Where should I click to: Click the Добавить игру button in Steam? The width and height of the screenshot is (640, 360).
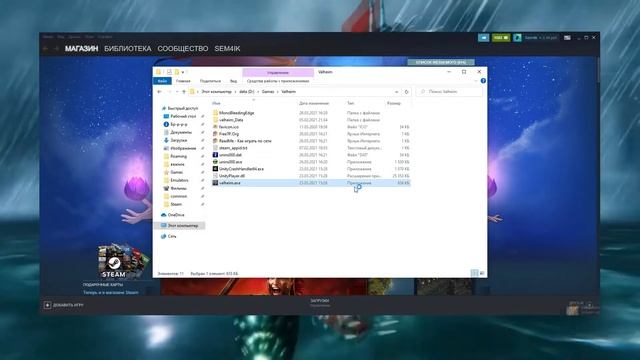[x=64, y=305]
